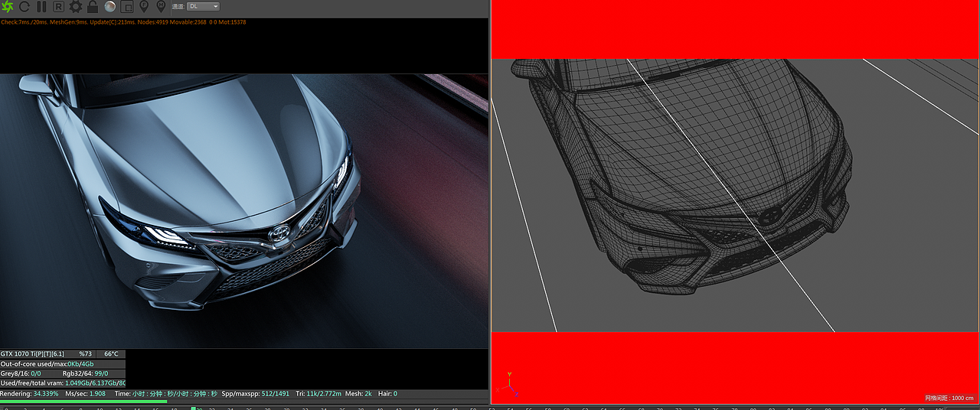Click the GTX 1070 Ti GPU status entry

point(31,354)
